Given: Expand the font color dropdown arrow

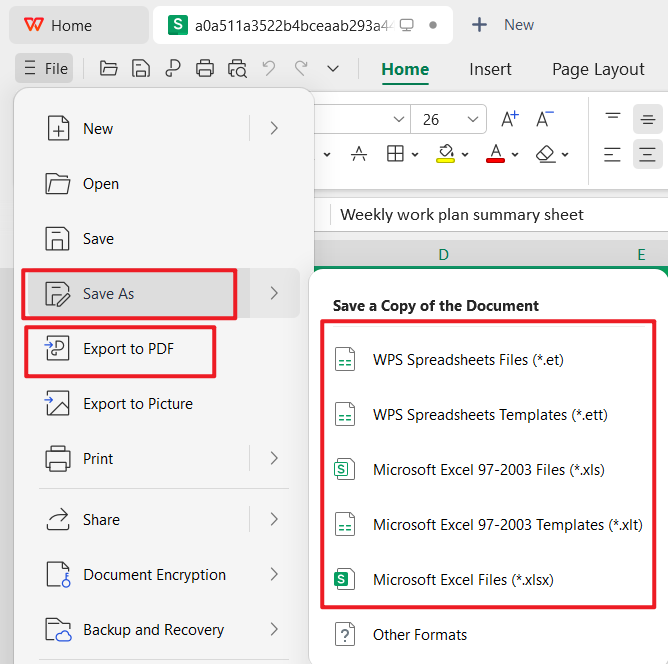Looking at the screenshot, I should point(515,155).
